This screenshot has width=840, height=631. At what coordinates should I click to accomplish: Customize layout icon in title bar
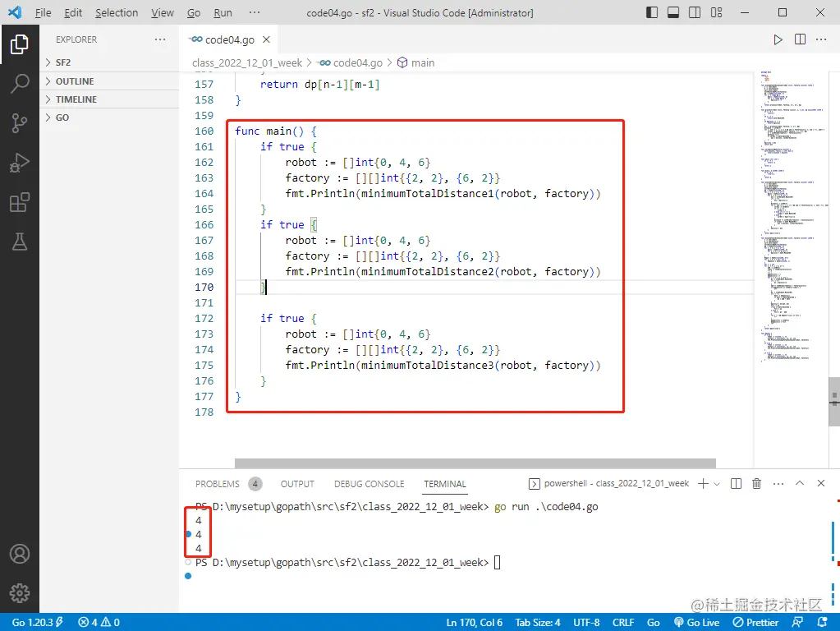(716, 12)
